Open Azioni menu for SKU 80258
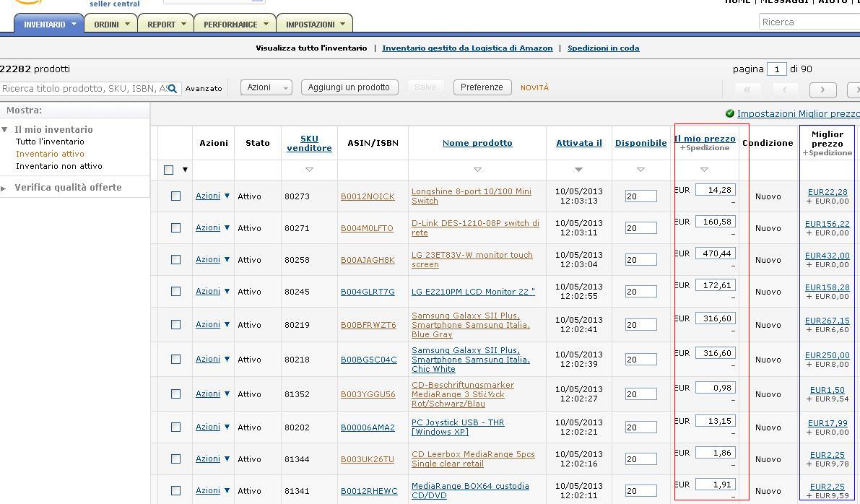This screenshot has height=504, width=860. (x=213, y=259)
